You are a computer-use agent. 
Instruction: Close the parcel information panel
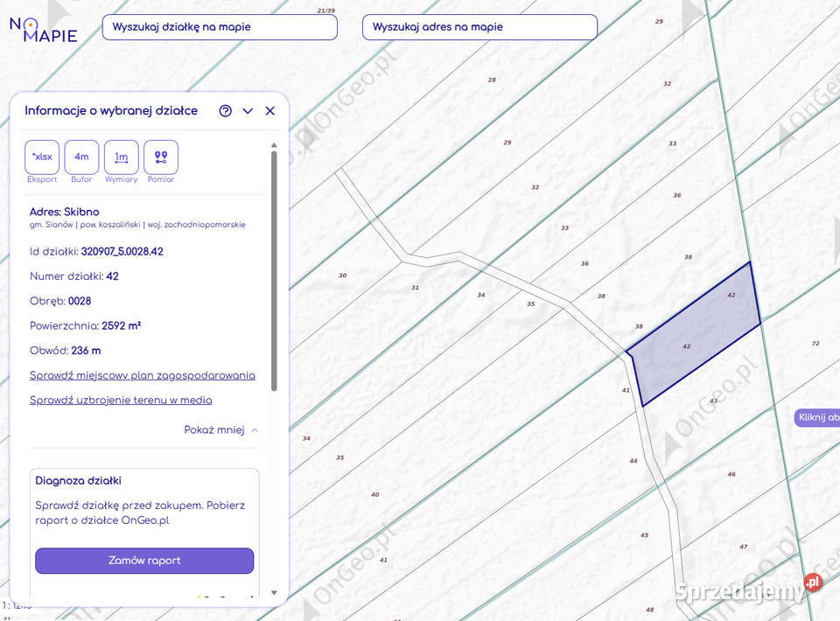tap(269, 111)
